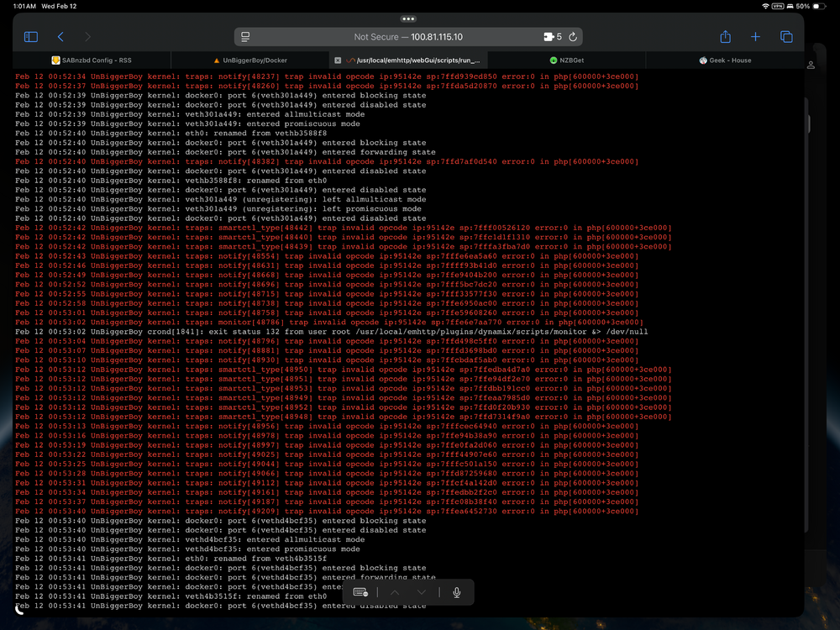Open page reader menu icon
The height and width of the screenshot is (630, 840).
(245, 37)
